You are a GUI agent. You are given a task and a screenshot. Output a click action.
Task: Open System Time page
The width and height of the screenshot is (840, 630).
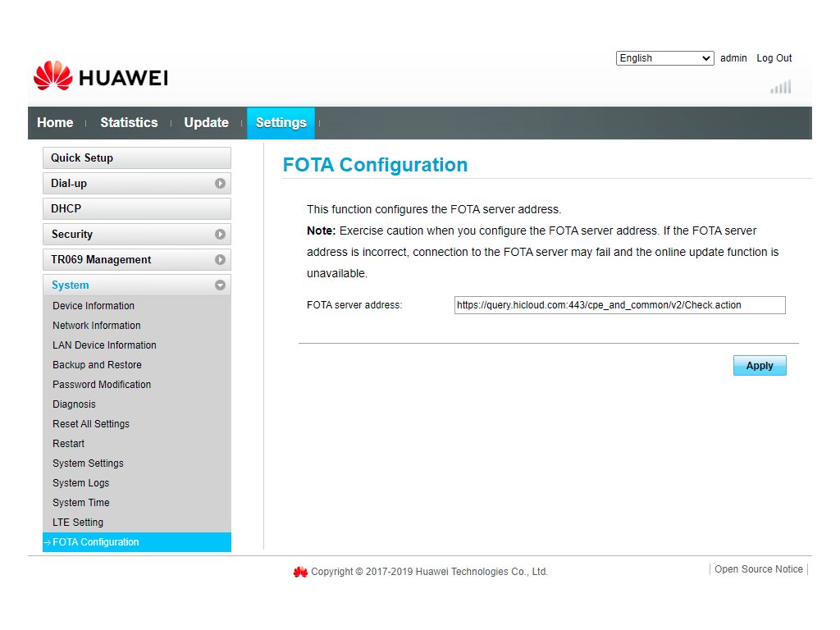(x=81, y=503)
